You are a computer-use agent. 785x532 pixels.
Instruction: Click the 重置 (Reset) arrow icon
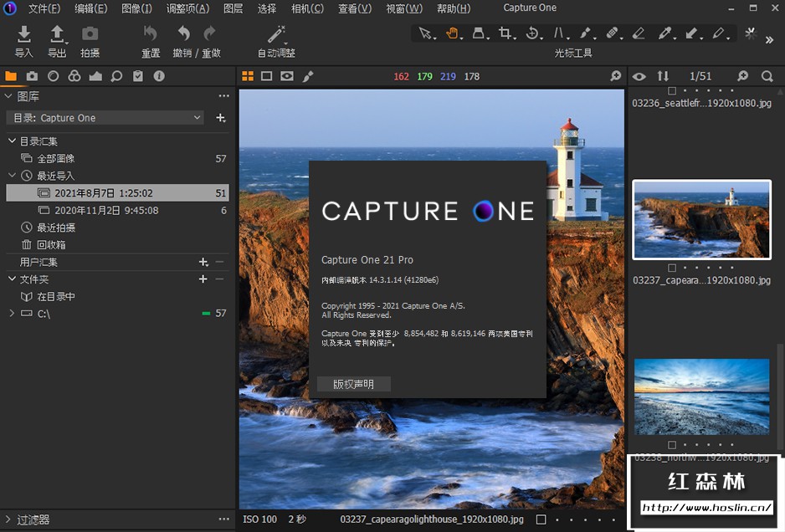(151, 34)
